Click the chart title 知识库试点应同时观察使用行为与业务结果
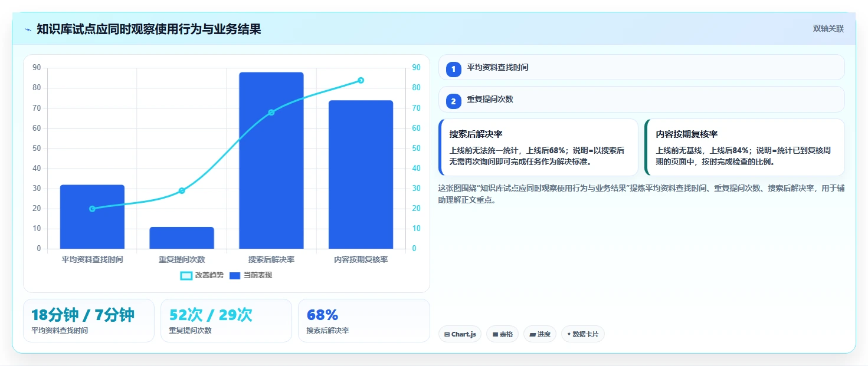868x366 pixels. click(x=149, y=29)
